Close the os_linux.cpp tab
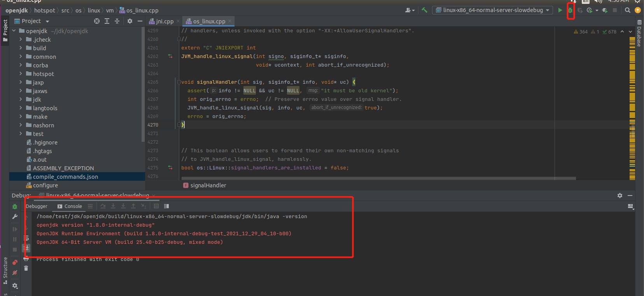The height and width of the screenshot is (296, 644). (x=230, y=21)
